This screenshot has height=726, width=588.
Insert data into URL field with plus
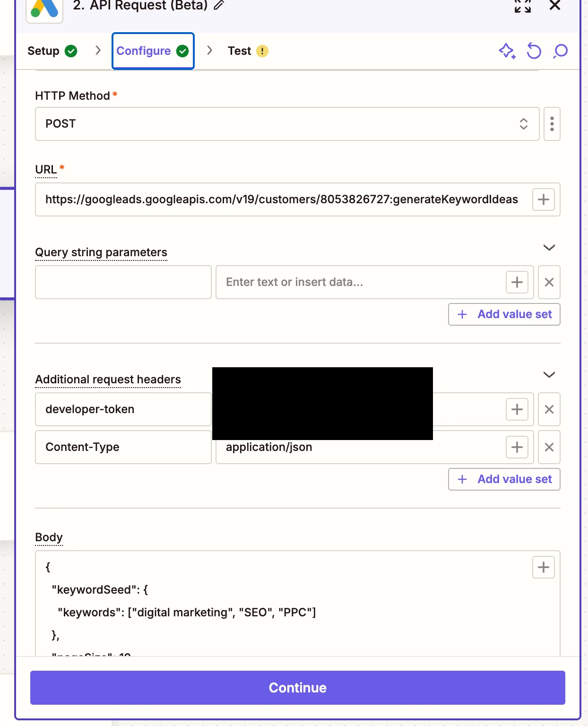click(x=544, y=199)
